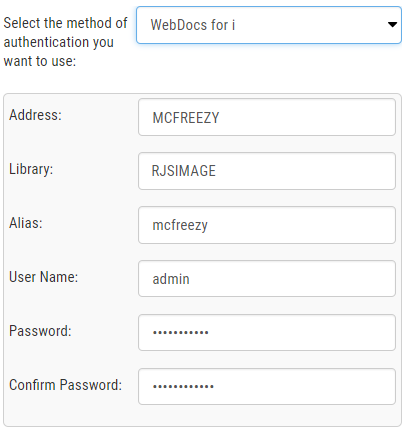
Task: Select the Alias input box with mcfreezy
Action: pyautogui.click(x=267, y=225)
